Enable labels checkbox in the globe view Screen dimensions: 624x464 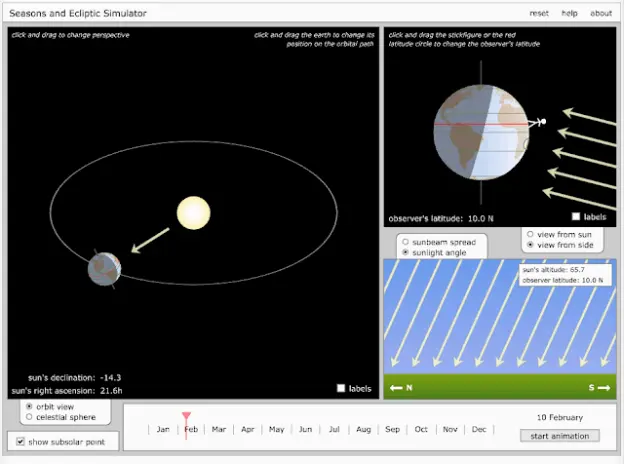pyautogui.click(x=576, y=216)
